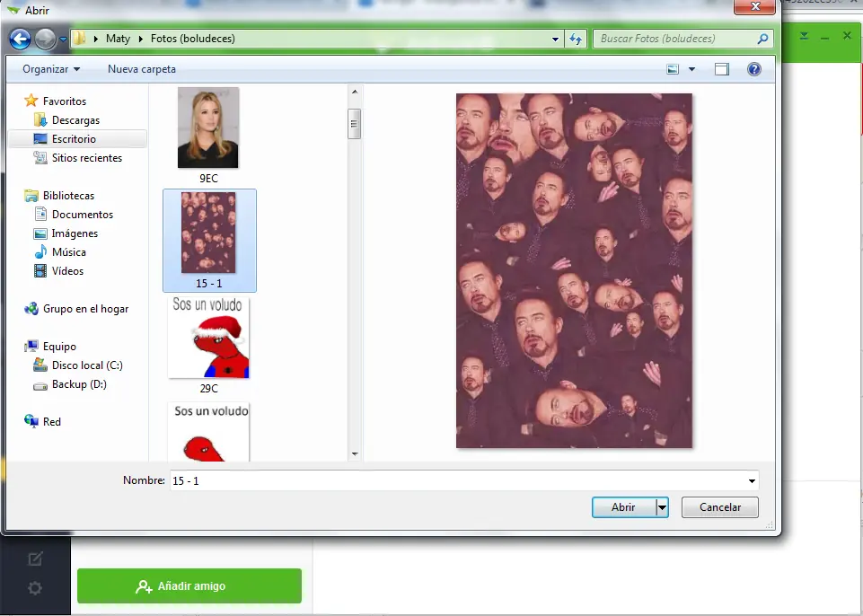Click the Favoritos star icon
Image resolution: width=863 pixels, height=616 pixels.
[x=31, y=101]
